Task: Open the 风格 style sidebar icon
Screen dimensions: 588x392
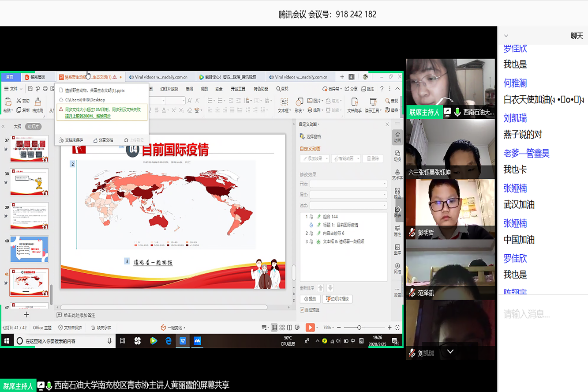Action: tap(397, 268)
